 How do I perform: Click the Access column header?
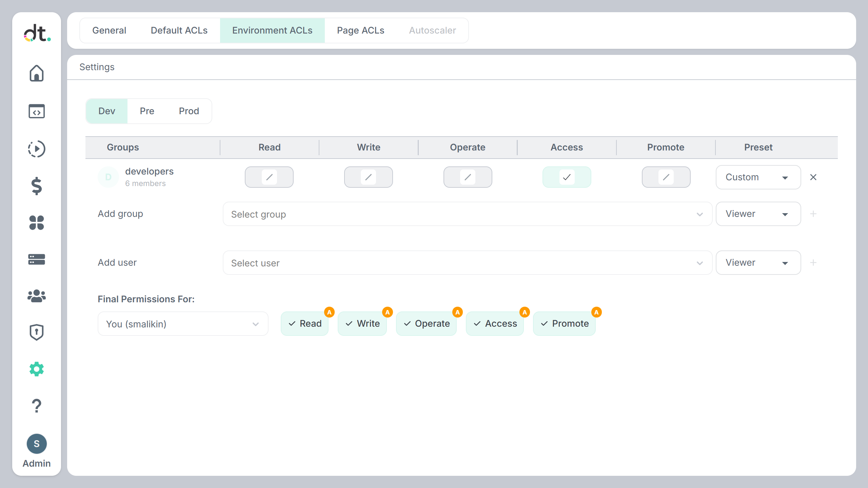(567, 147)
